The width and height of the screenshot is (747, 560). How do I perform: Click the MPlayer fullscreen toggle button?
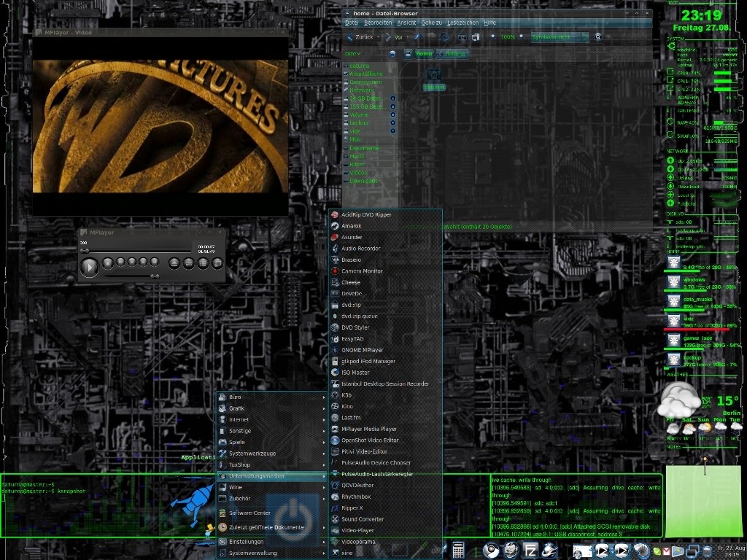point(217,262)
